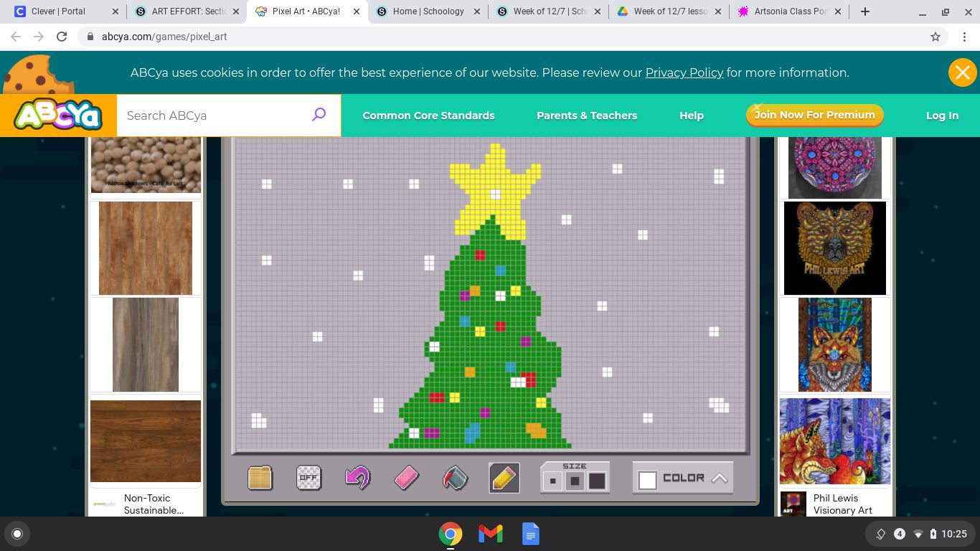The width and height of the screenshot is (980, 551).
Task: Click the purple undo arrow
Action: [x=357, y=478]
